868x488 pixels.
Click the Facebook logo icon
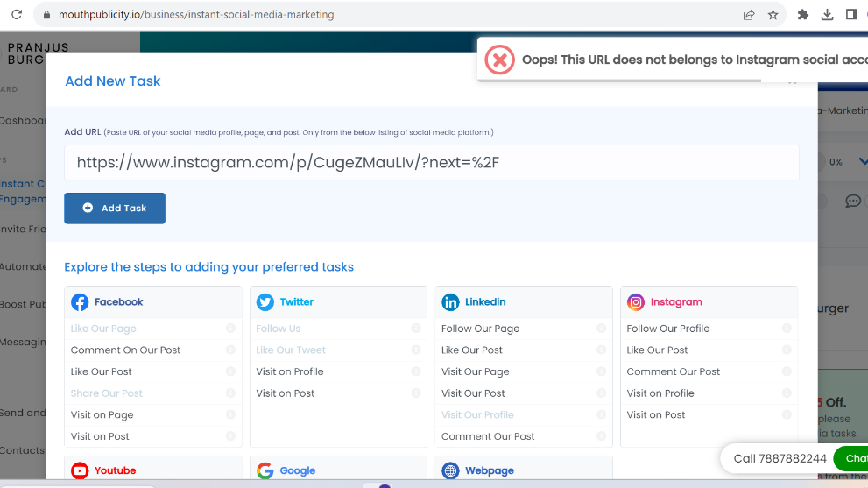(80, 302)
